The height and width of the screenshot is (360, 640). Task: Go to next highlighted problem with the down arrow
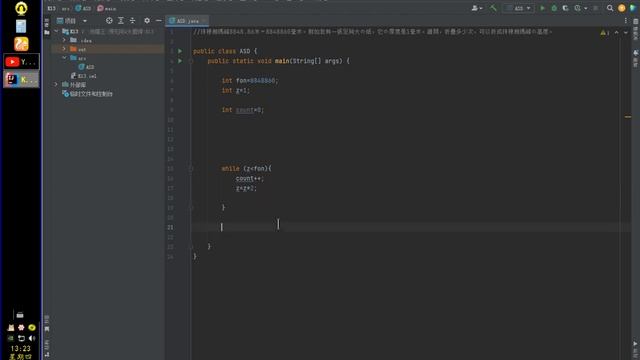coord(626,32)
